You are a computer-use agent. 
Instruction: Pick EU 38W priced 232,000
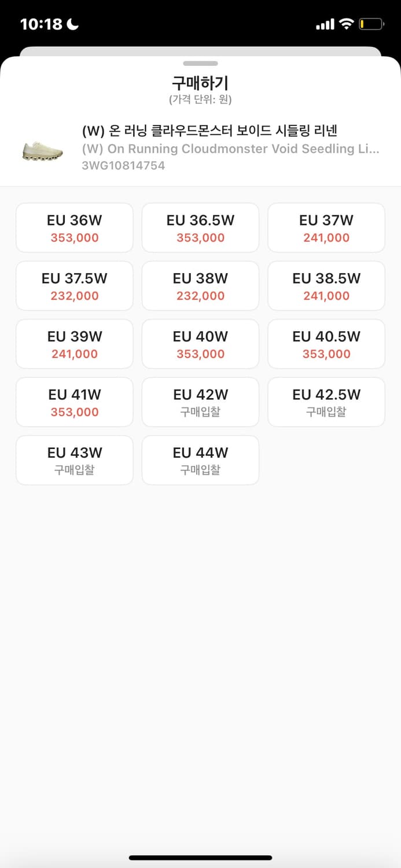pos(200,285)
